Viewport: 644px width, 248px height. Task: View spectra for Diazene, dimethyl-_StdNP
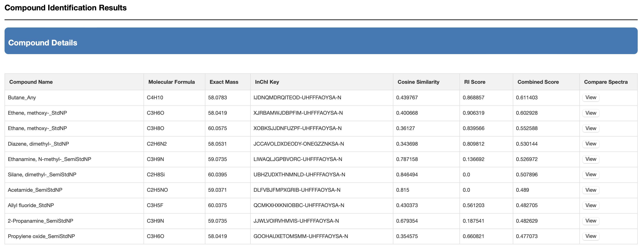[x=590, y=144]
